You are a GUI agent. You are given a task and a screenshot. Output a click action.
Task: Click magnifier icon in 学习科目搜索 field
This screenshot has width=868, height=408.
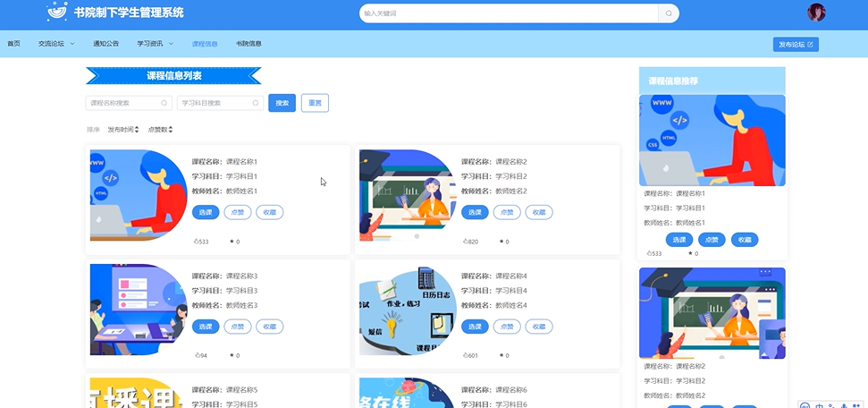pos(255,103)
